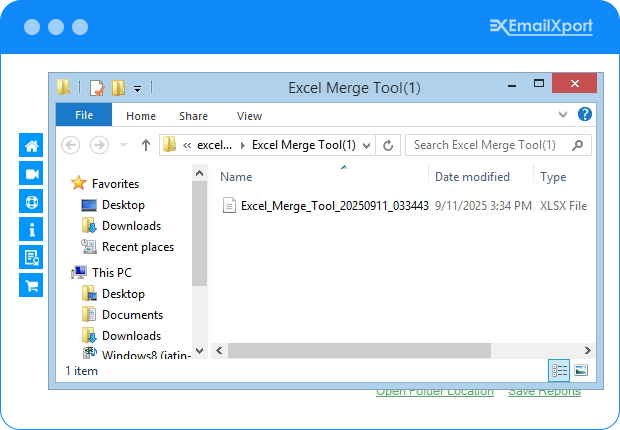
Task: Select the Excel_Merge_Tool_20250911_033443 file
Action: tap(335, 206)
